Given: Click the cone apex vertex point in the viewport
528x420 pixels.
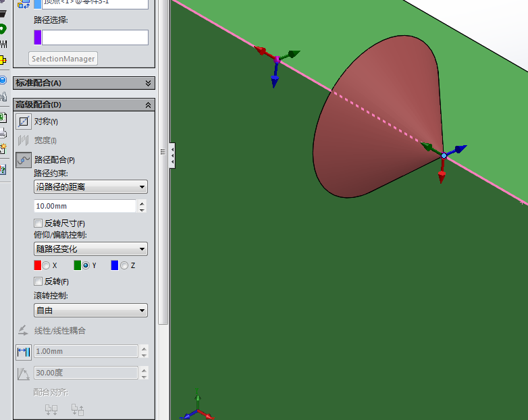Looking at the screenshot, I should coord(444,155).
